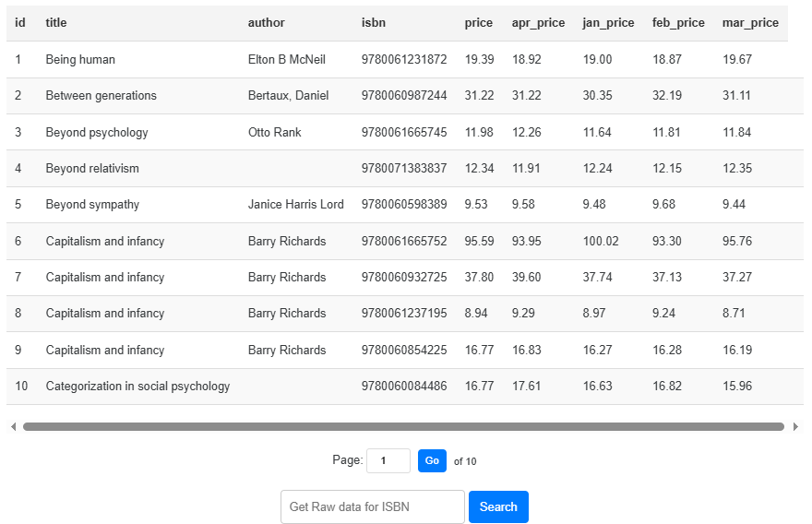Click mar_price value 37.27
The width and height of the screenshot is (812, 524).
click(737, 277)
